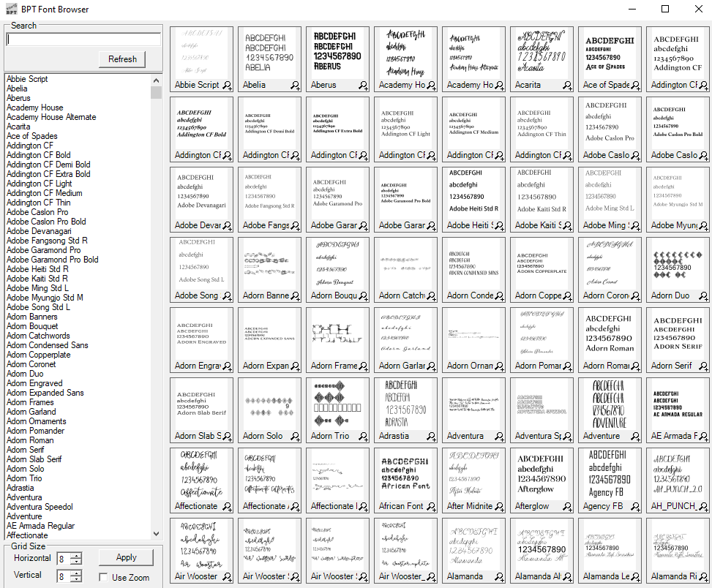The width and height of the screenshot is (712, 588).
Task: Click the zoom icon on the Adorn Serif tile
Action: pos(703,366)
